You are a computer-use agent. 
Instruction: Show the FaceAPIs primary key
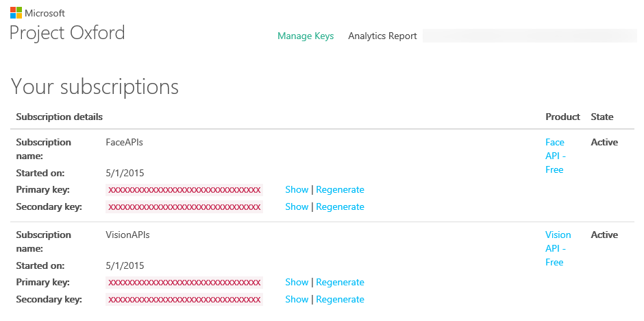point(297,189)
